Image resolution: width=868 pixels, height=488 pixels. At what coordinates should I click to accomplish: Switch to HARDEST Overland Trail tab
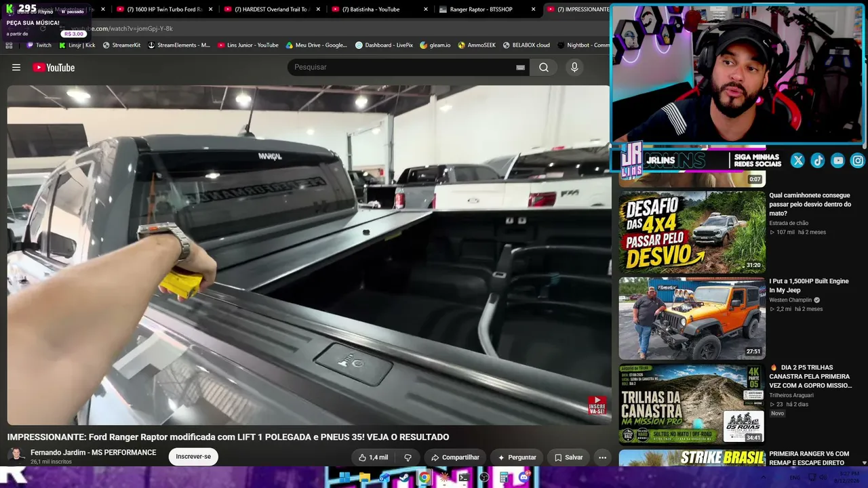[x=271, y=9]
